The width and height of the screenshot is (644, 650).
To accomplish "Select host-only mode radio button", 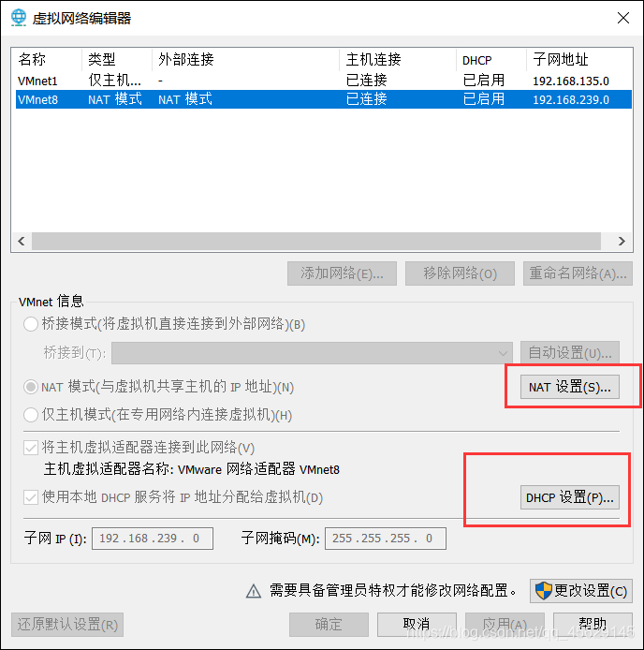I will [x=31, y=415].
